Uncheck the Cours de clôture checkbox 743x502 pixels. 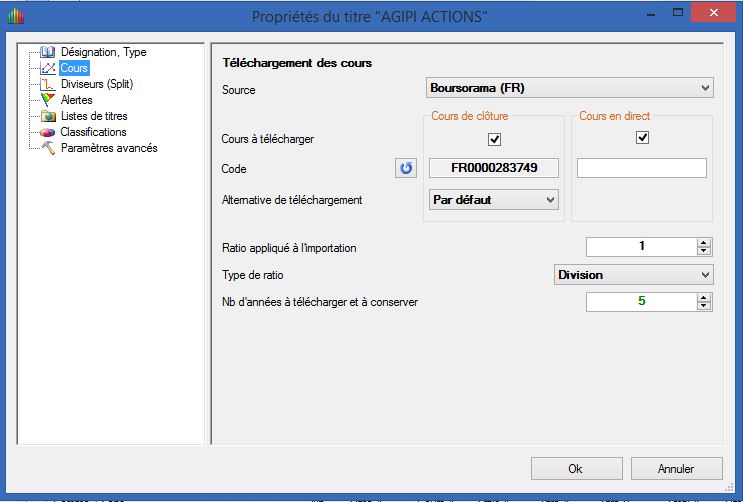494,138
